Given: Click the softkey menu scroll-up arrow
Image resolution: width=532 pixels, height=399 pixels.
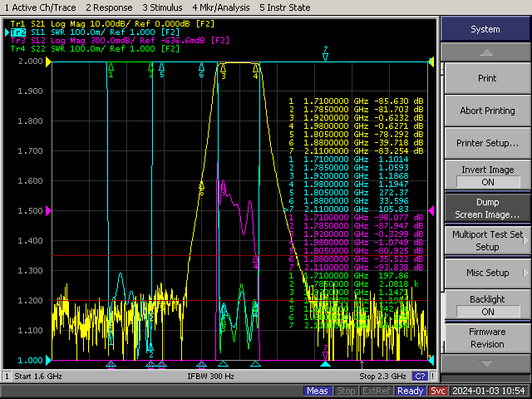Looking at the screenshot, I should (x=485, y=52).
